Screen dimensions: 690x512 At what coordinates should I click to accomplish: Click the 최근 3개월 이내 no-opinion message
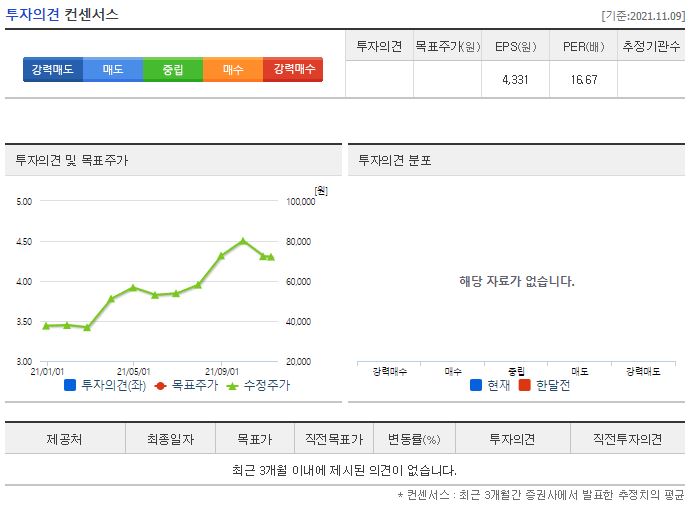pos(345,471)
